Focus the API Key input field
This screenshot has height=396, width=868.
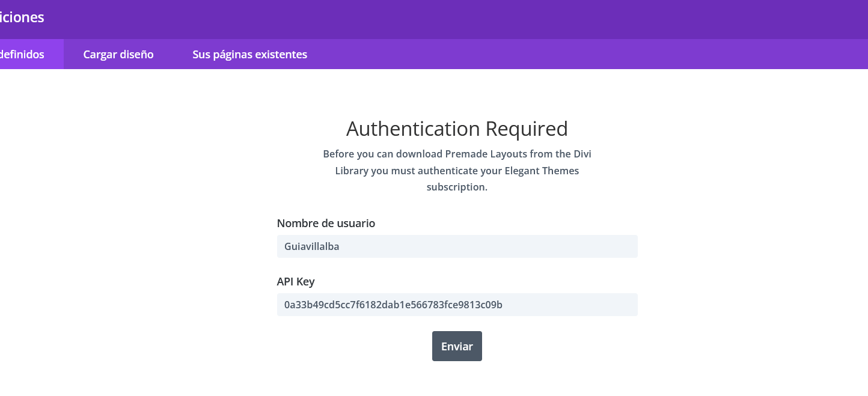coord(457,305)
